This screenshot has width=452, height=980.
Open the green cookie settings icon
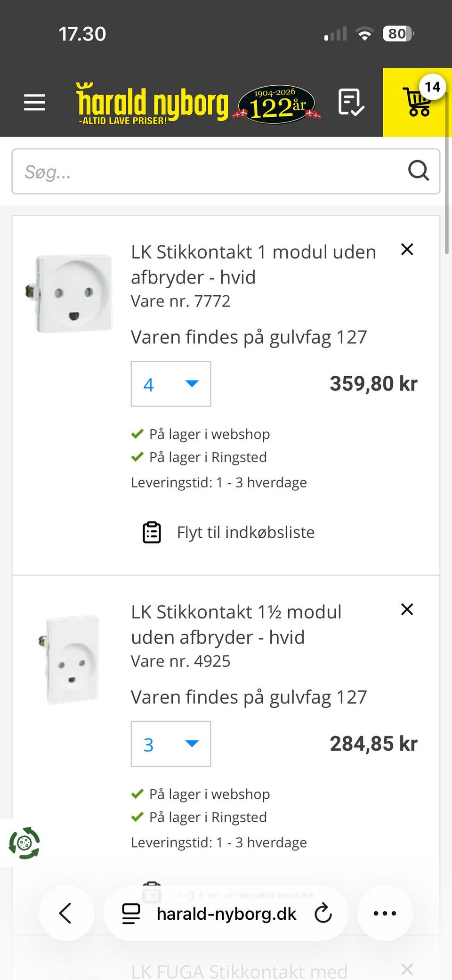click(24, 843)
